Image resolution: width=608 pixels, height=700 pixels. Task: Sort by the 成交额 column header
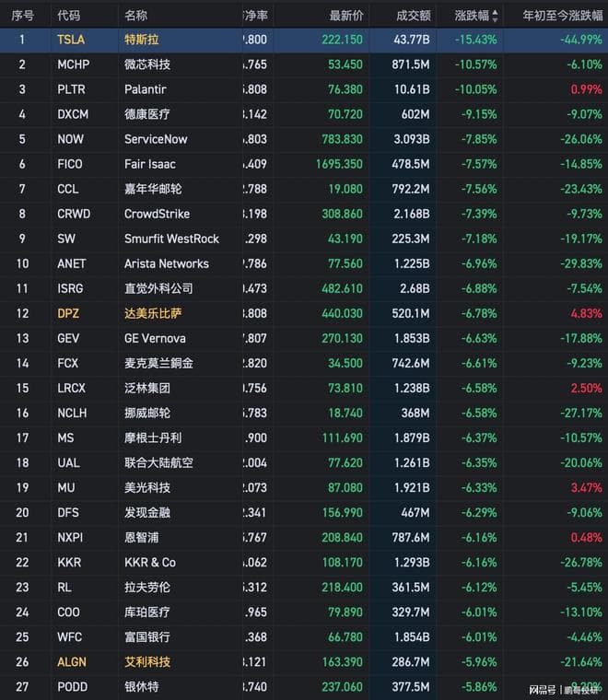click(x=414, y=16)
